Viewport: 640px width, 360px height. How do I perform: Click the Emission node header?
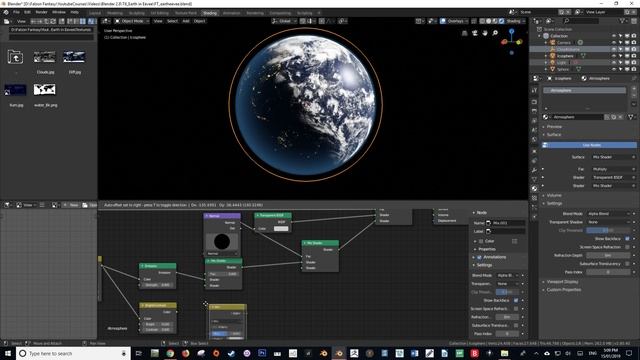coord(158,266)
